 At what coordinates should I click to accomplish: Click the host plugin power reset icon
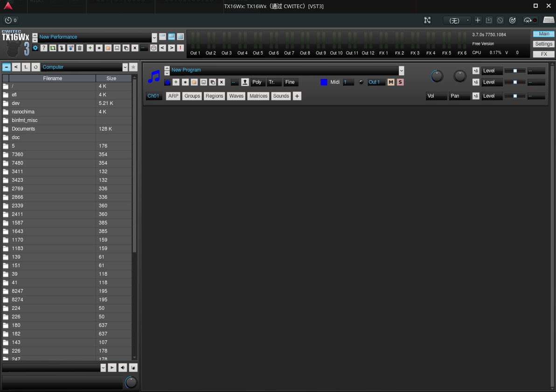512,20
